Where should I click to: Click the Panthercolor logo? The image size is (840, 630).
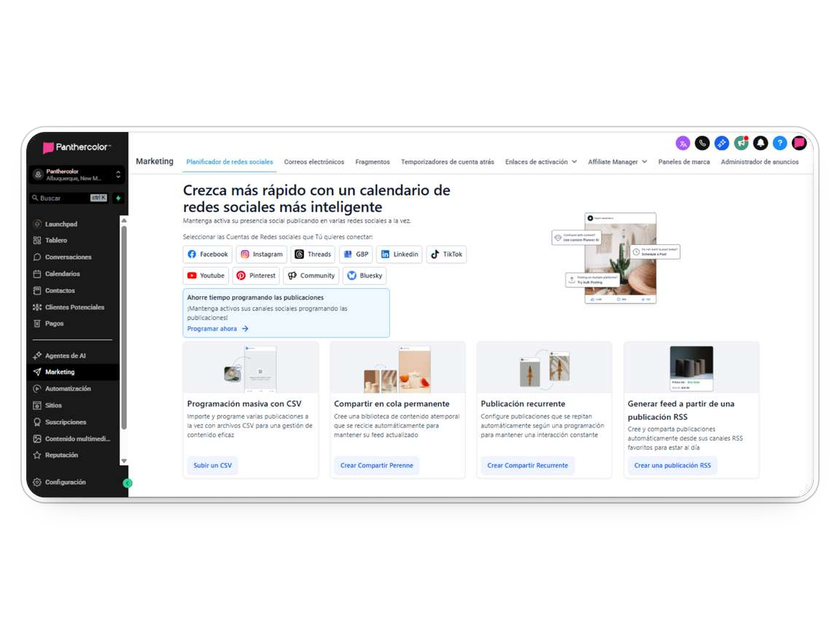click(x=77, y=147)
